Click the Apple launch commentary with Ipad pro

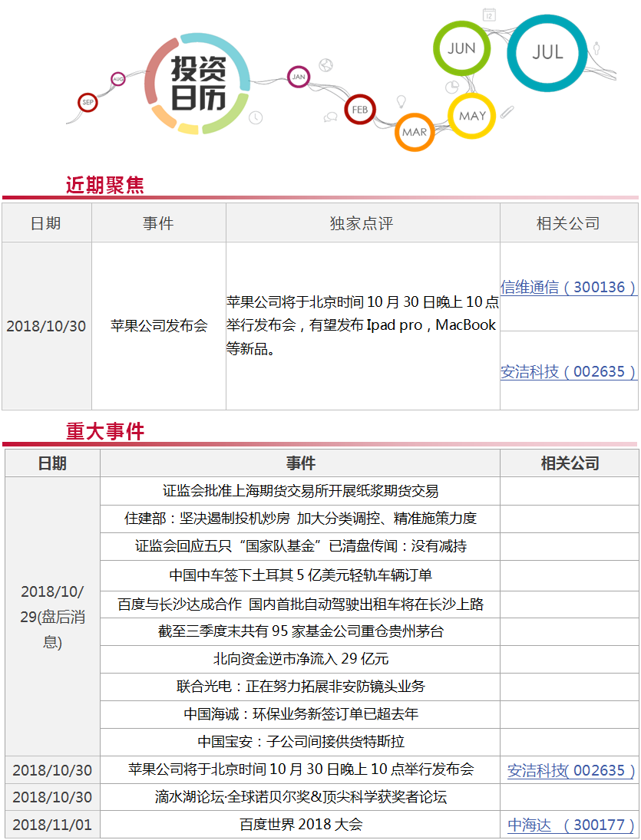[362, 325]
